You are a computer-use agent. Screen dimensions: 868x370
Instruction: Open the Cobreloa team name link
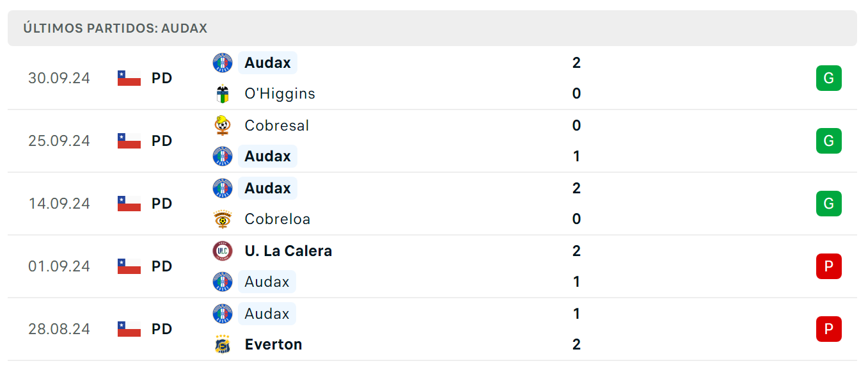[x=278, y=219]
